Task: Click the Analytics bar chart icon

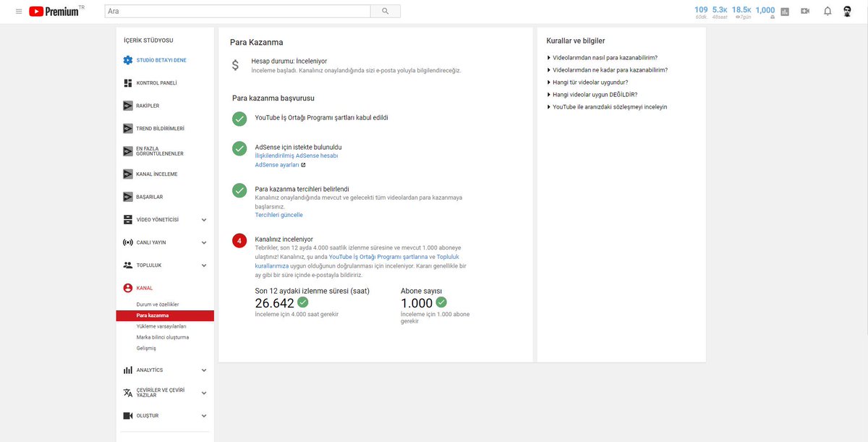Action: pos(128,370)
